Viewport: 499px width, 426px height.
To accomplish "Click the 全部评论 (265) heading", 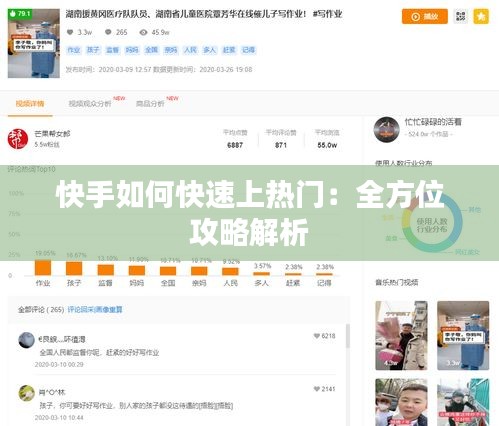I will coord(41,310).
